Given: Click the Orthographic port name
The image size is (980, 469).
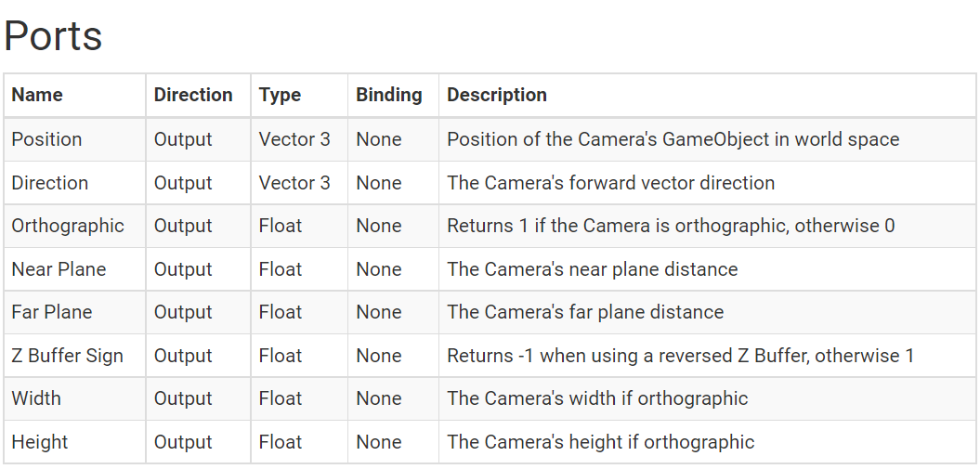Looking at the screenshot, I should pos(68,226).
